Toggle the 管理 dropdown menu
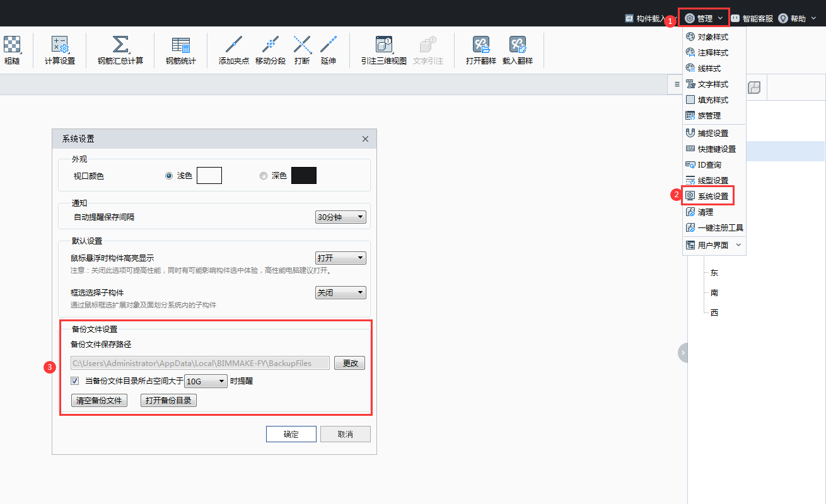826x504 pixels. pyautogui.click(x=704, y=18)
